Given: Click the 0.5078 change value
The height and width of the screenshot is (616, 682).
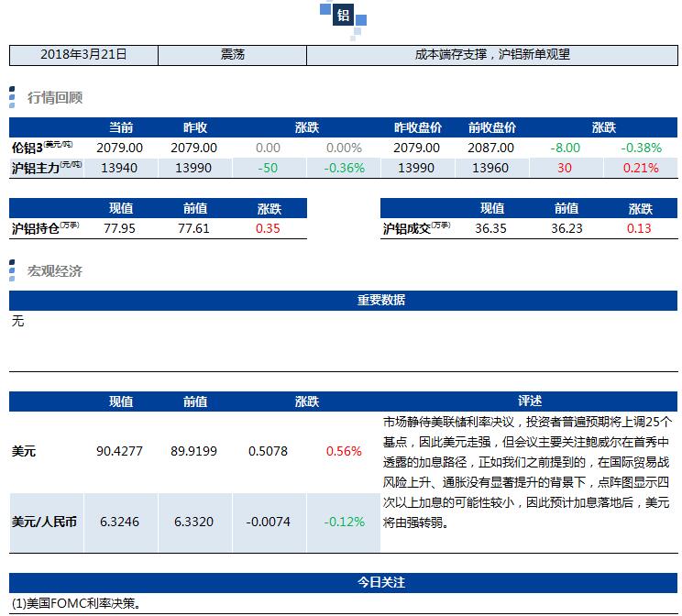Looking at the screenshot, I should click(x=268, y=451).
